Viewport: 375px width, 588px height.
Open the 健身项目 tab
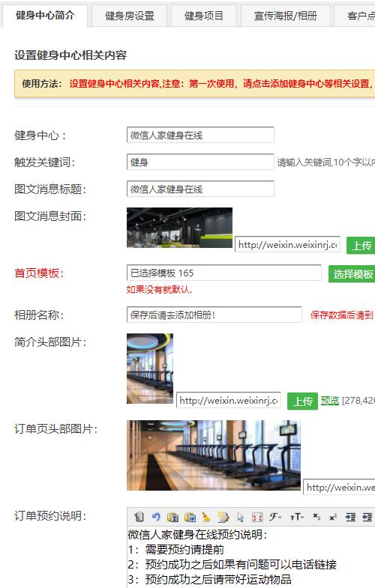204,16
